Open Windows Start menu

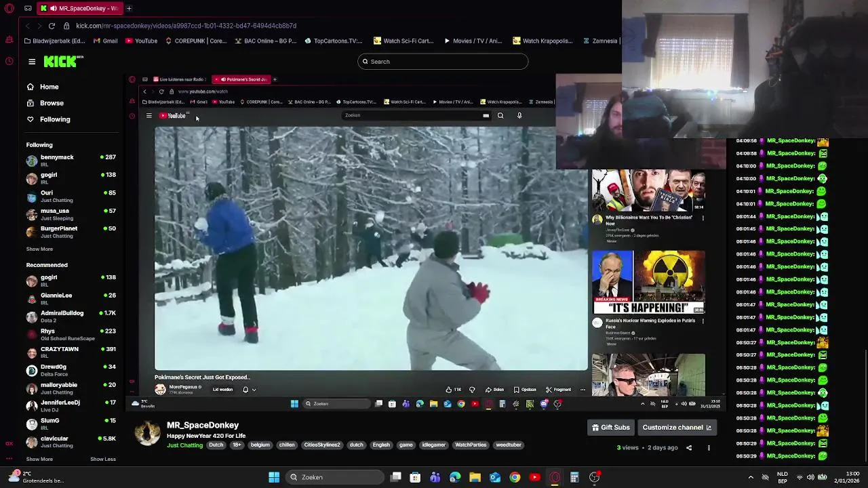pyautogui.click(x=274, y=477)
